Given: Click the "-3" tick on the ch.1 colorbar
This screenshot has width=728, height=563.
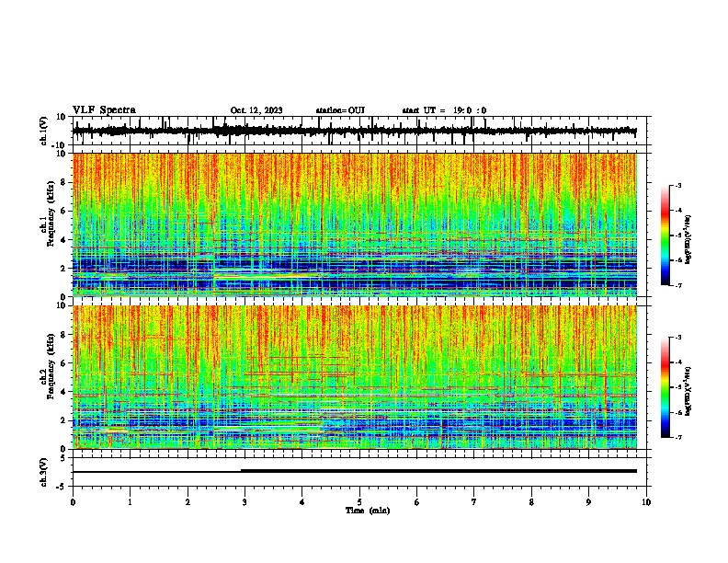Looking at the screenshot, I should (678, 185).
